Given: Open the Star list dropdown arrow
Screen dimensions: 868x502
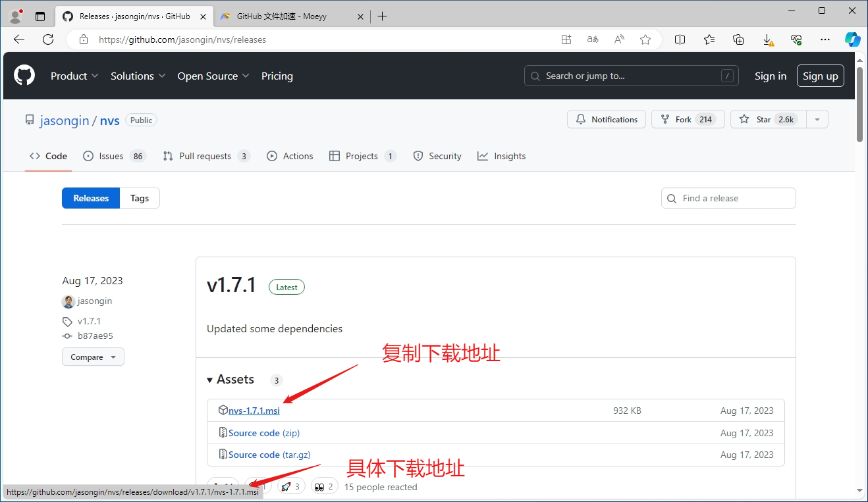Looking at the screenshot, I should click(817, 119).
